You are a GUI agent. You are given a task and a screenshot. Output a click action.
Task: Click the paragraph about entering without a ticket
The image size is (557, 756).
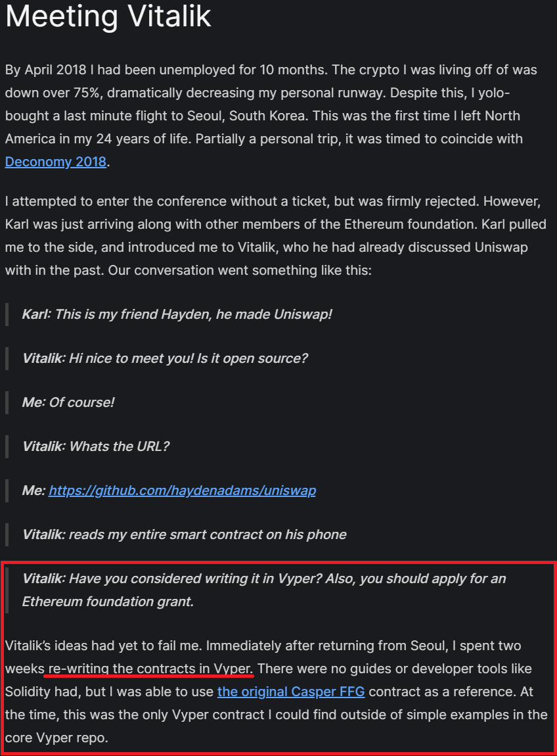click(x=276, y=236)
